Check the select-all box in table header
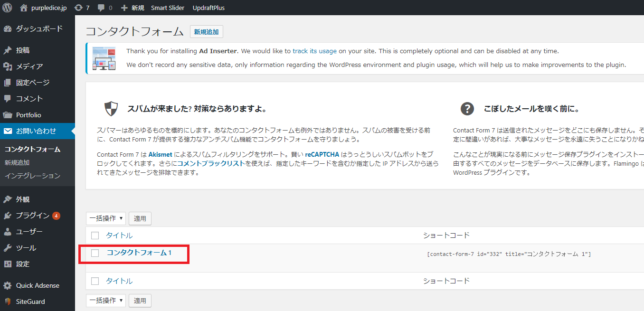The height and width of the screenshot is (311, 644). coord(95,236)
